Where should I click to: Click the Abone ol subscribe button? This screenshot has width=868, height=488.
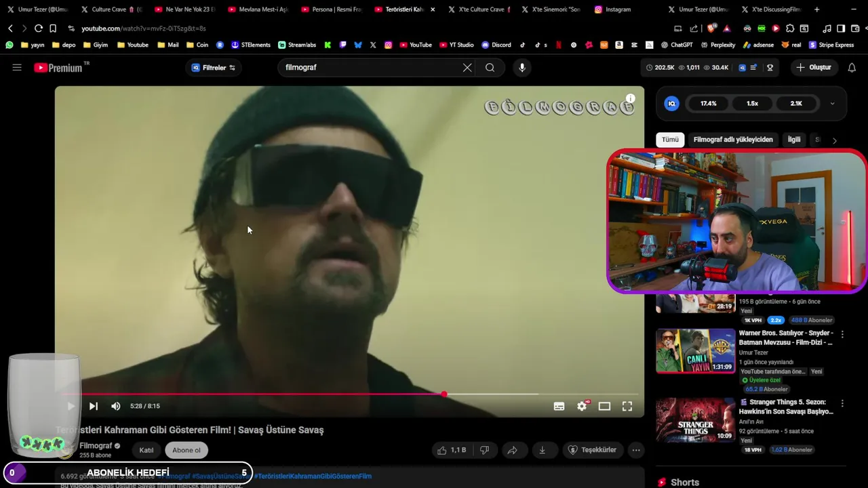(x=186, y=450)
